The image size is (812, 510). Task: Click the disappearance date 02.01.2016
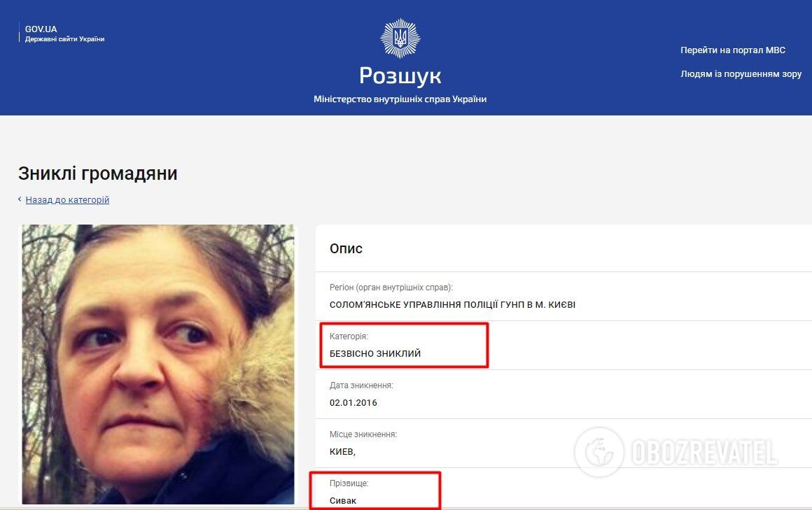[353, 403]
